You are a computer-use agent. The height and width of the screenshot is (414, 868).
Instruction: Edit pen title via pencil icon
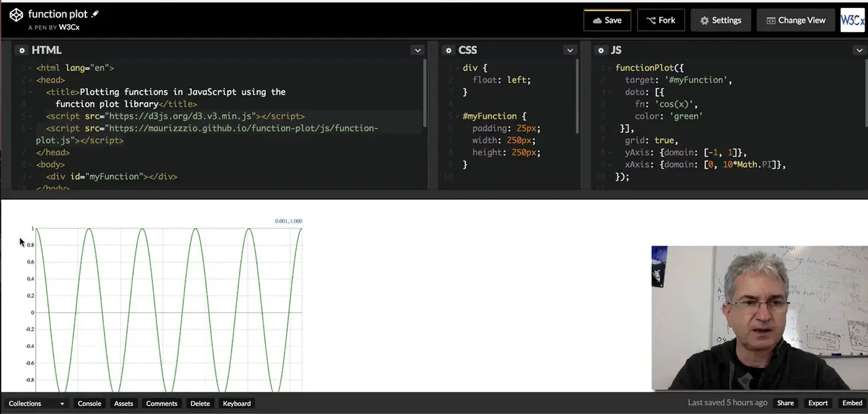[x=95, y=13]
